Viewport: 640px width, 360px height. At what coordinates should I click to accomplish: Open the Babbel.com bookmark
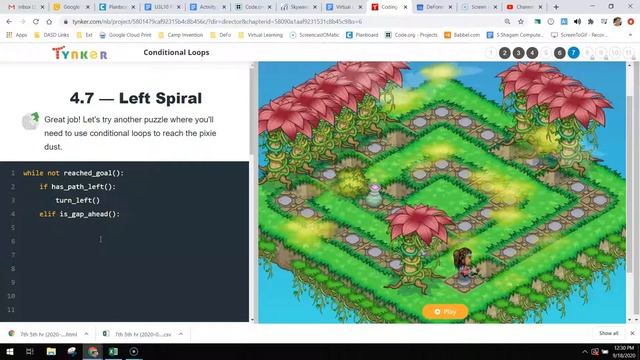(x=462, y=35)
